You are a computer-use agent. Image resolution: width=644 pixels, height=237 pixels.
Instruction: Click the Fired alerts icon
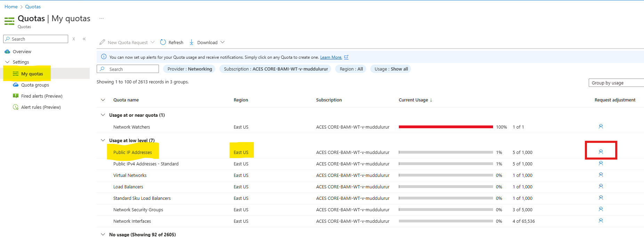point(16,96)
